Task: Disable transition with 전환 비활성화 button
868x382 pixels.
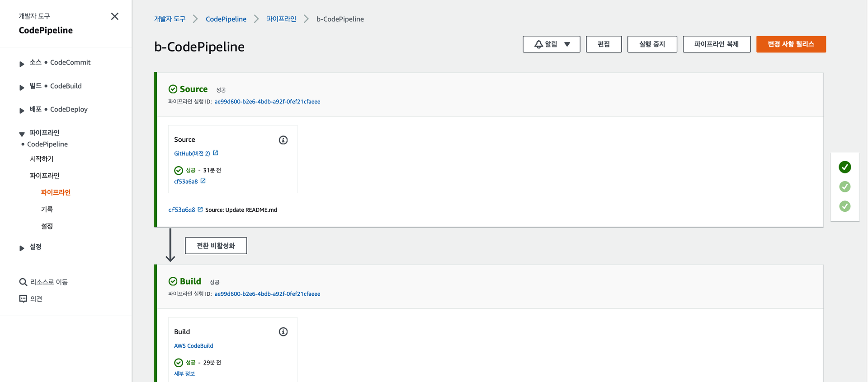Action: [216, 246]
